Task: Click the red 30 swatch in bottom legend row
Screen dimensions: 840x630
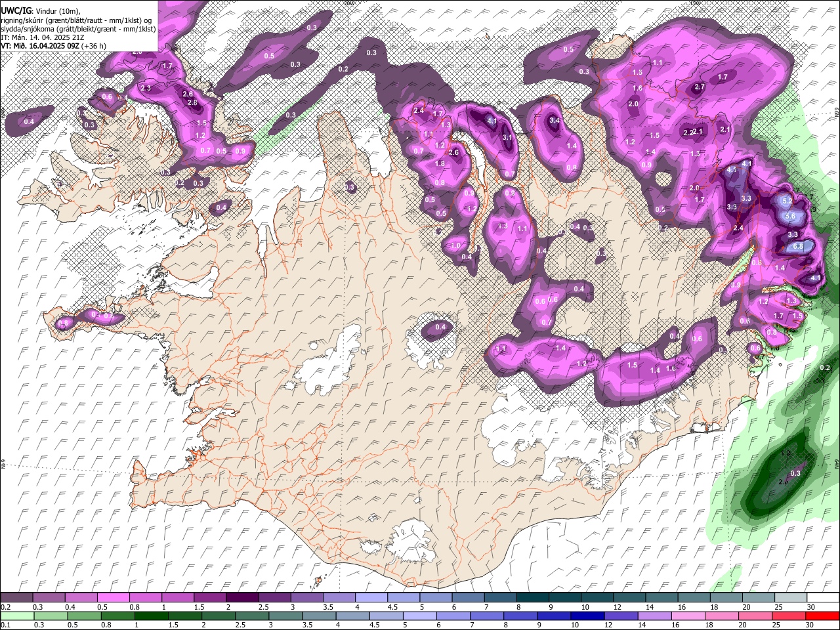Action: click(822, 616)
